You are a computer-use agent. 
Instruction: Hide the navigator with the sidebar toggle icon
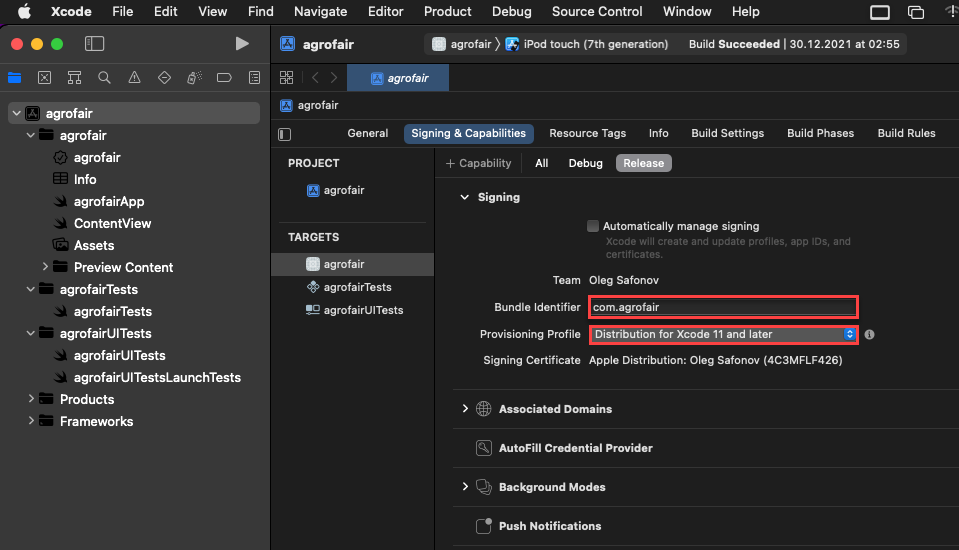[94, 43]
